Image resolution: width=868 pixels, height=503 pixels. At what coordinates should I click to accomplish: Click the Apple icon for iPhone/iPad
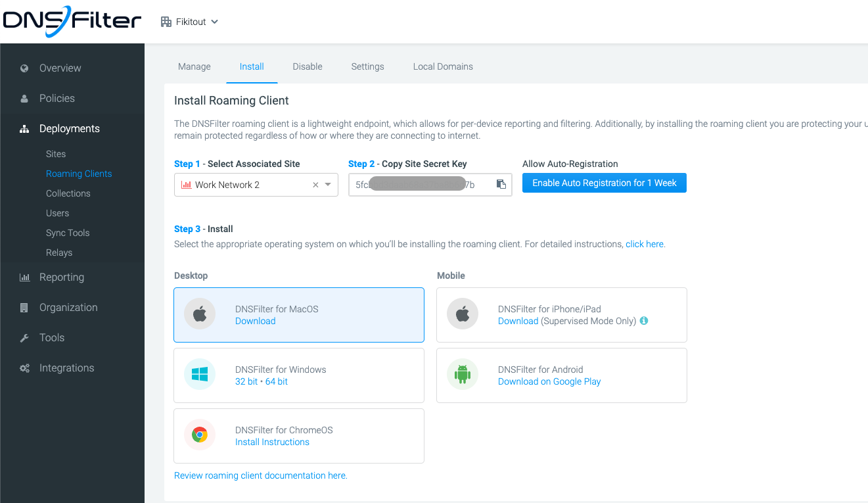tap(463, 314)
